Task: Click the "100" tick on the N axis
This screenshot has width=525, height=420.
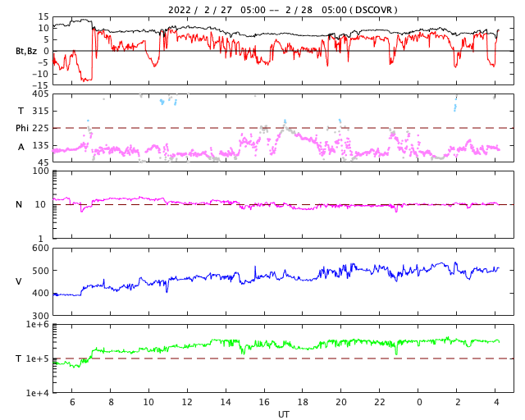Action: point(40,171)
